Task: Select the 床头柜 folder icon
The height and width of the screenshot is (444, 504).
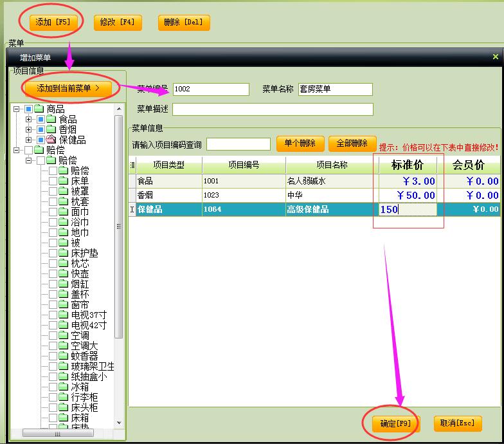Action: pos(63,407)
